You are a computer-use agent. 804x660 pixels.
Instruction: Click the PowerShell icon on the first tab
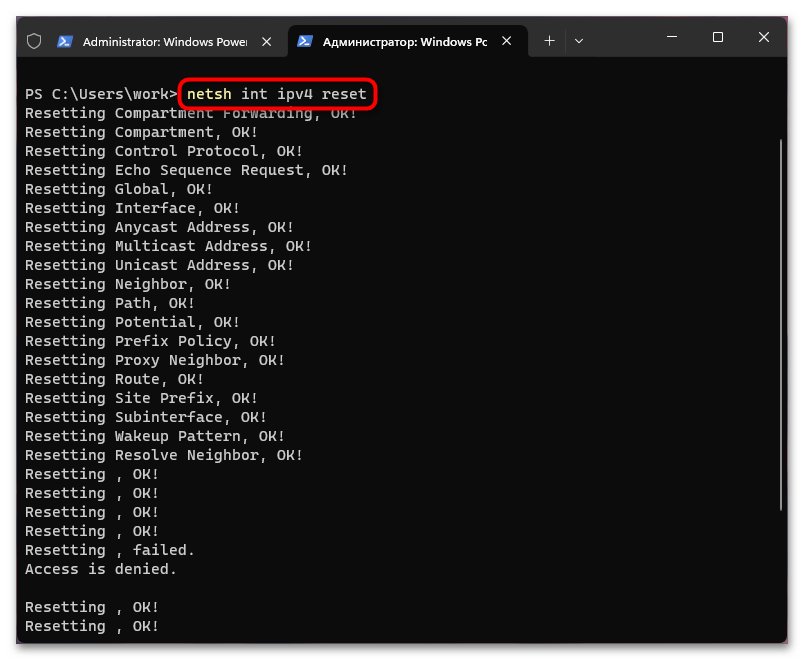coord(63,40)
